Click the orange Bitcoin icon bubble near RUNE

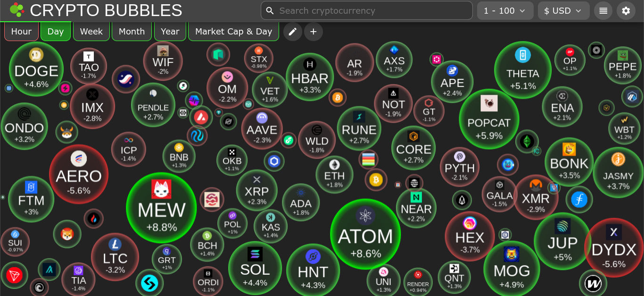pyautogui.click(x=337, y=98)
